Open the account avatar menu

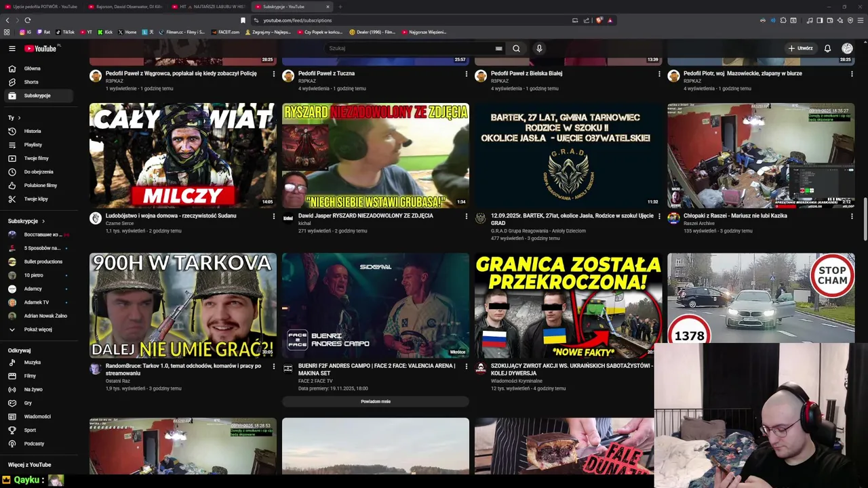coord(847,48)
